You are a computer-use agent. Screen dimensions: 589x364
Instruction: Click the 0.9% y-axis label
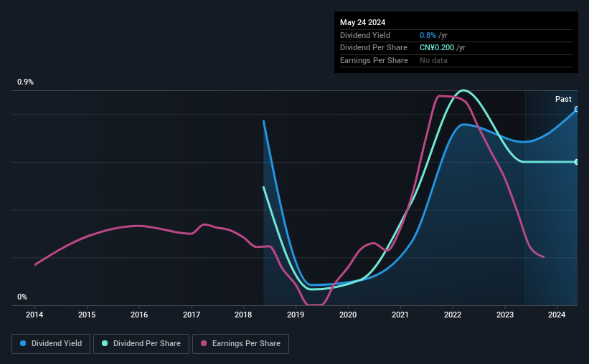25,82
